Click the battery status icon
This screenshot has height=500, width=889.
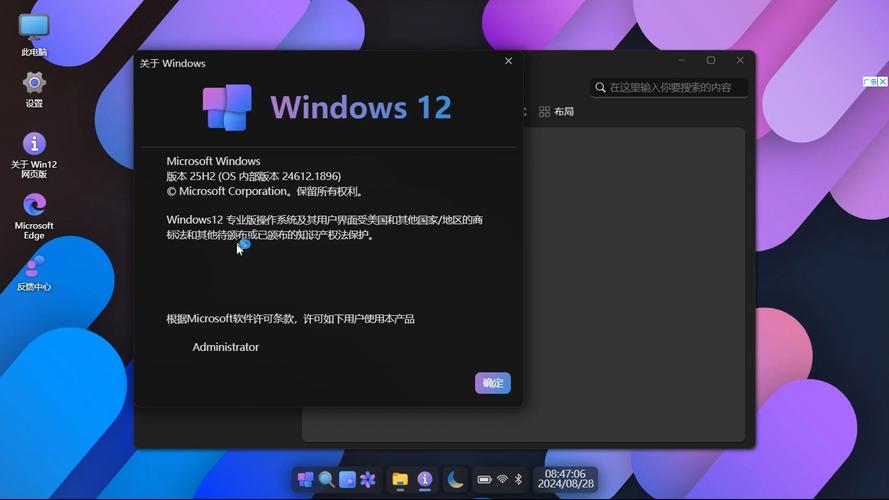point(484,480)
